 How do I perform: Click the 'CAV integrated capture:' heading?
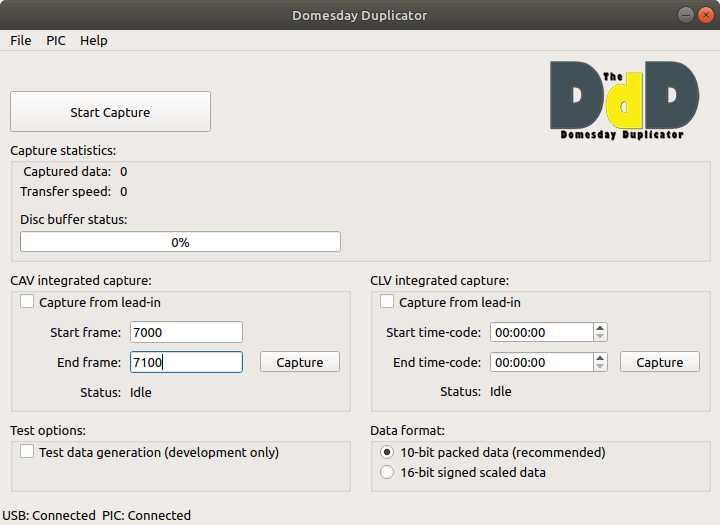tap(81, 280)
